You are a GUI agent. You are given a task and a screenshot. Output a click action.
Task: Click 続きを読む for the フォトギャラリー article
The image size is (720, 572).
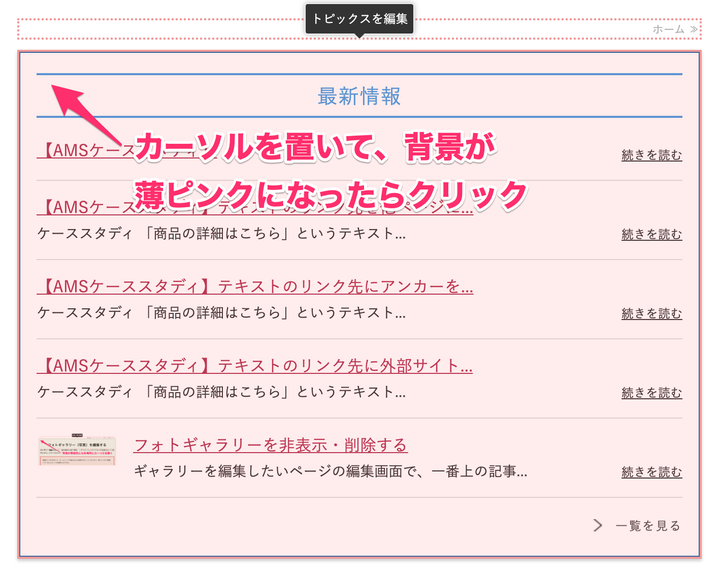(x=652, y=471)
